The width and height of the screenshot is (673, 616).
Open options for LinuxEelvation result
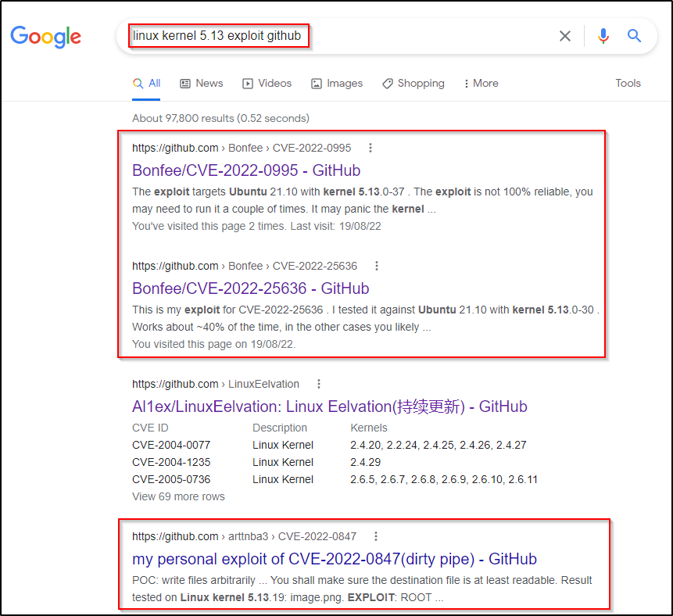pos(318,384)
